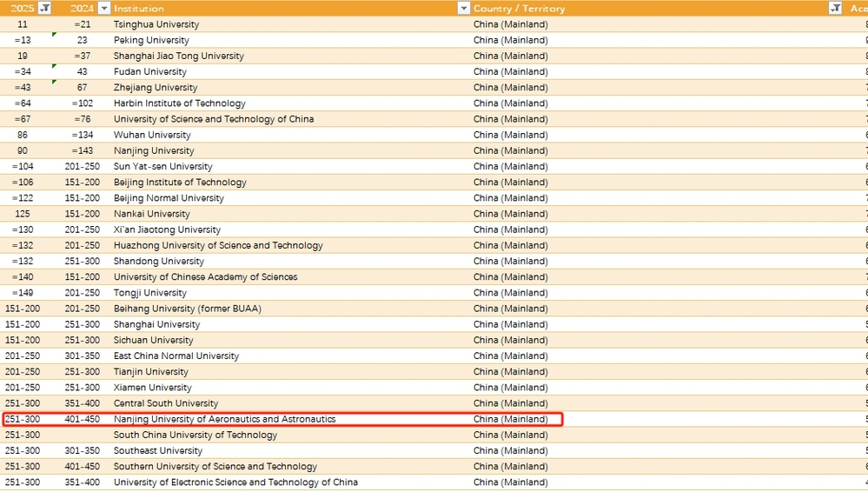Viewport: 868px width, 492px height.
Task: Click the highlighted Nanjing University of Aeronautics and Astronautics cell
Action: click(224, 419)
